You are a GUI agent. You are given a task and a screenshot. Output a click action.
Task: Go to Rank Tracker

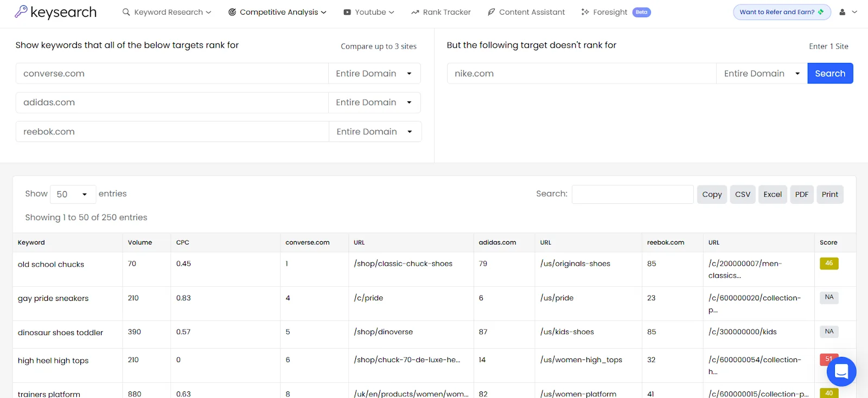pos(441,12)
